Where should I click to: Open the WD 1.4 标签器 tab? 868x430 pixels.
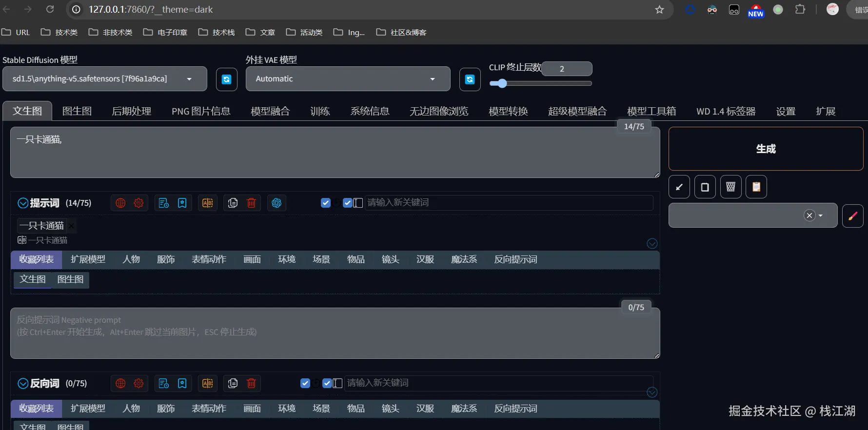726,111
